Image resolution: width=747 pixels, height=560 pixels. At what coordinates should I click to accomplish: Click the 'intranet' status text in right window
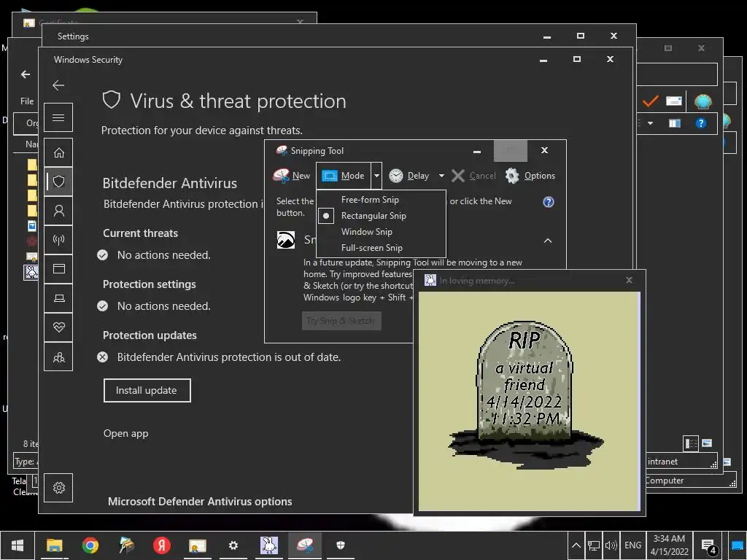(x=662, y=462)
